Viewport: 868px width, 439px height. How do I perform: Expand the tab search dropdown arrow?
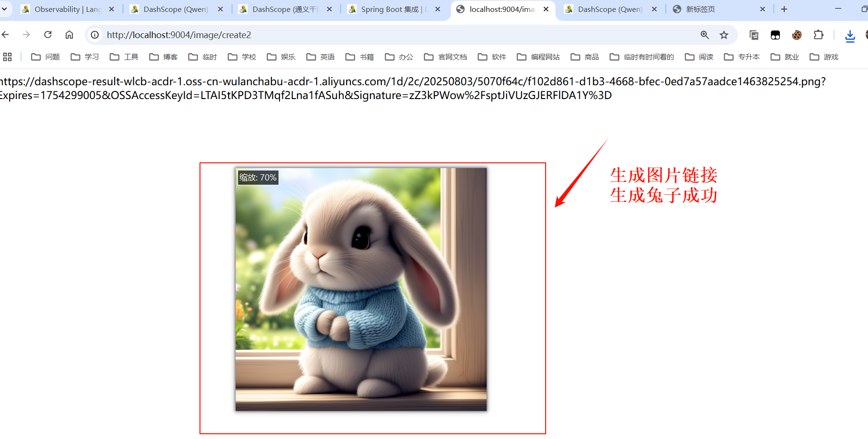click(x=4, y=9)
